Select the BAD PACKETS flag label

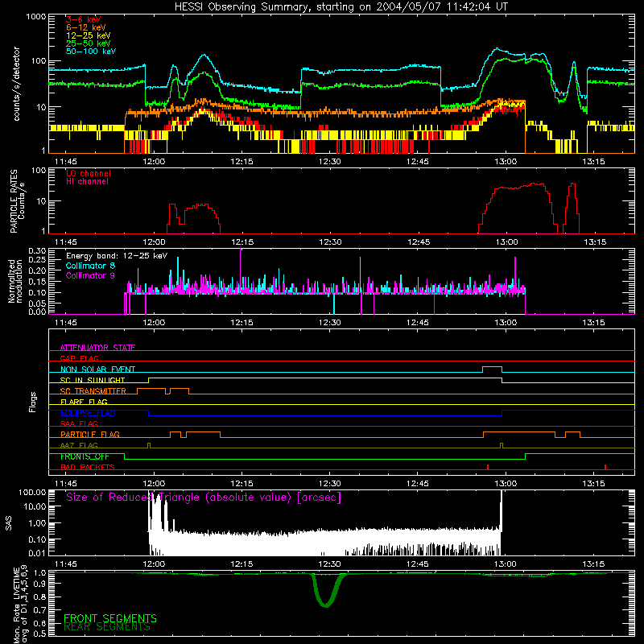pyautogui.click(x=88, y=467)
